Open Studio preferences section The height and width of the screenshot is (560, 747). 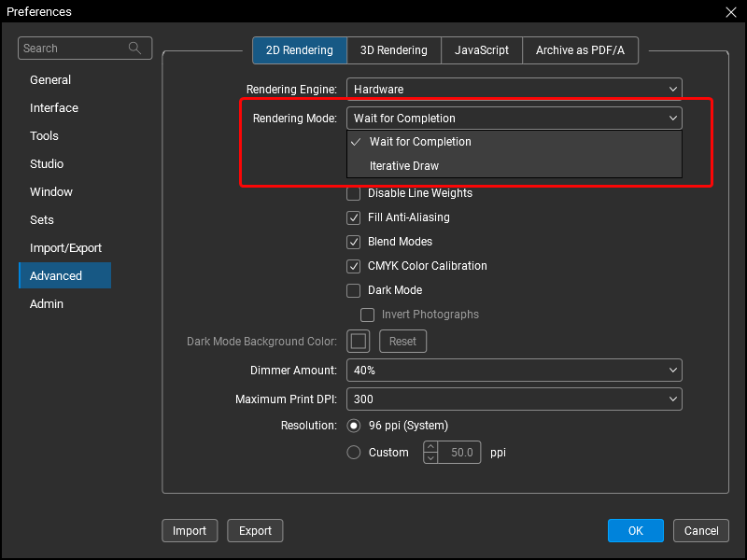tap(47, 164)
